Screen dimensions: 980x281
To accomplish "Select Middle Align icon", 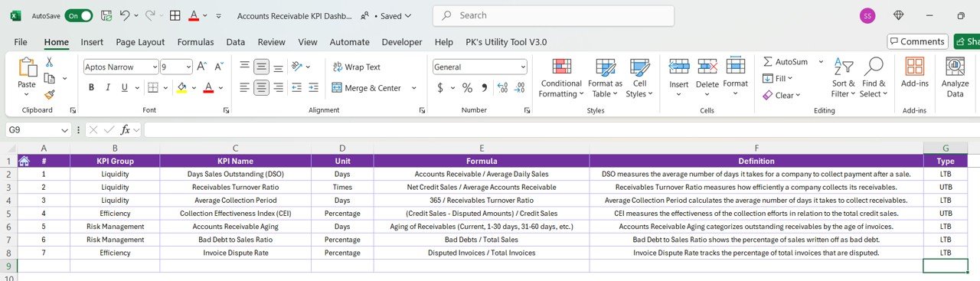I will (262, 67).
